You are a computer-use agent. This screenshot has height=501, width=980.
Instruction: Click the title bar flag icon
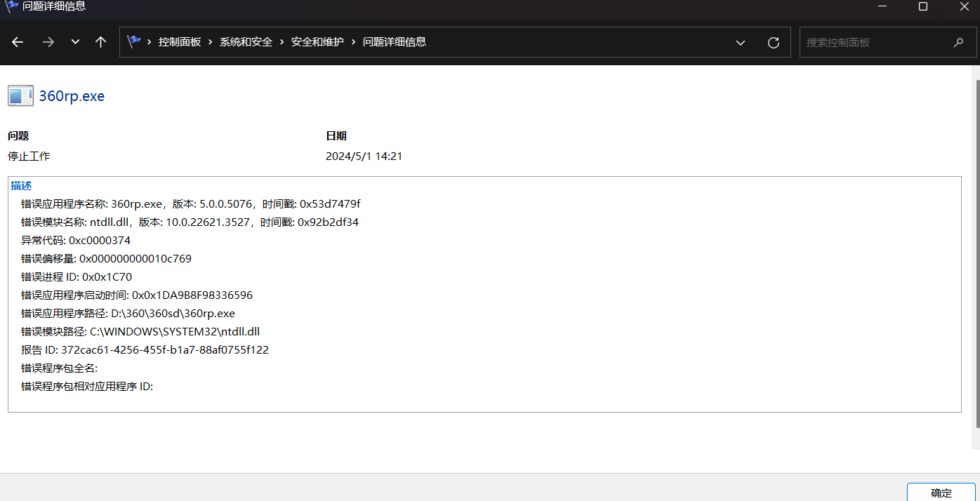tap(11, 6)
